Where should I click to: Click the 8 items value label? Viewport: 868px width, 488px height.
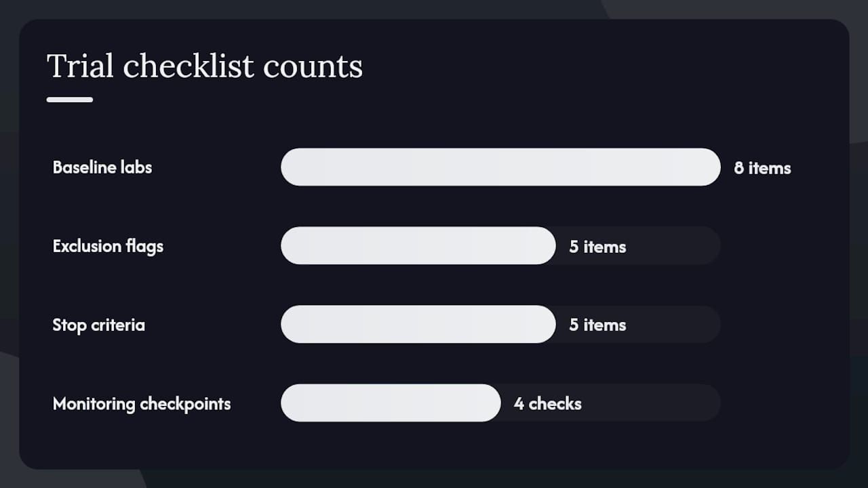click(762, 168)
